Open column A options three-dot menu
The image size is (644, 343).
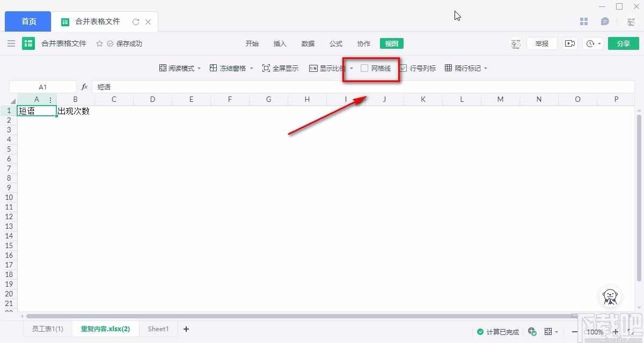point(50,99)
